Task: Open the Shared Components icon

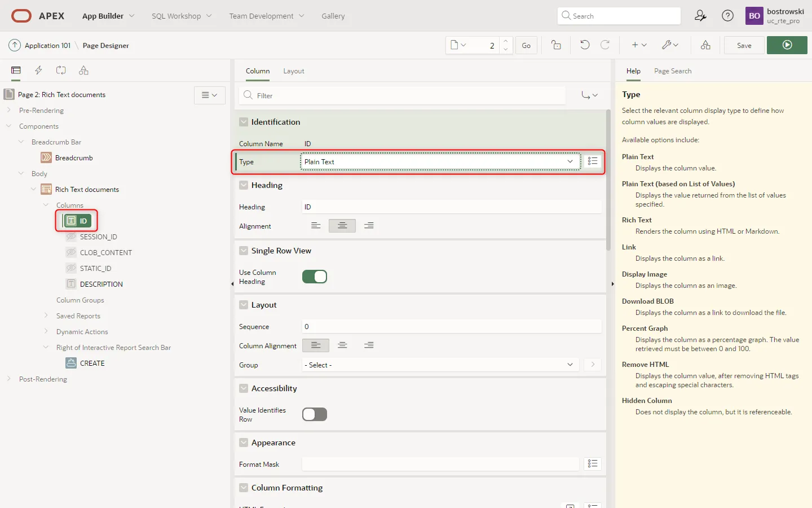Action: [705, 45]
